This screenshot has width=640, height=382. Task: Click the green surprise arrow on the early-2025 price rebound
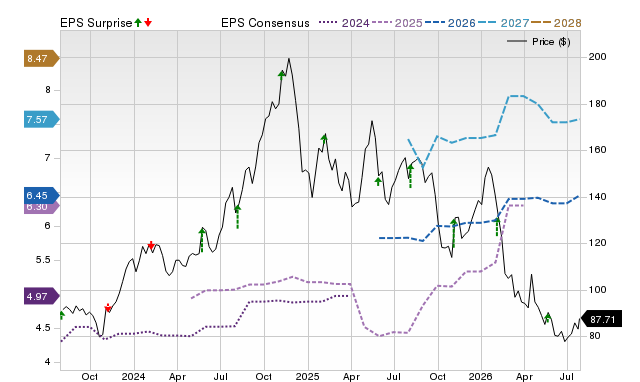coord(324,138)
